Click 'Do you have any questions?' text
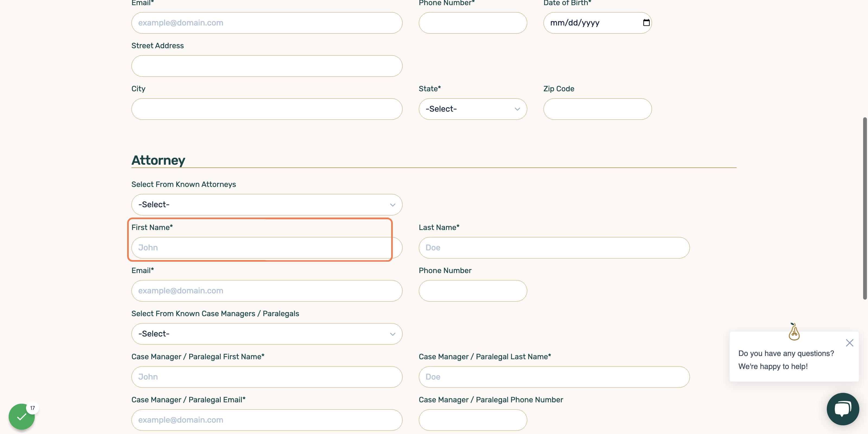 click(x=786, y=353)
